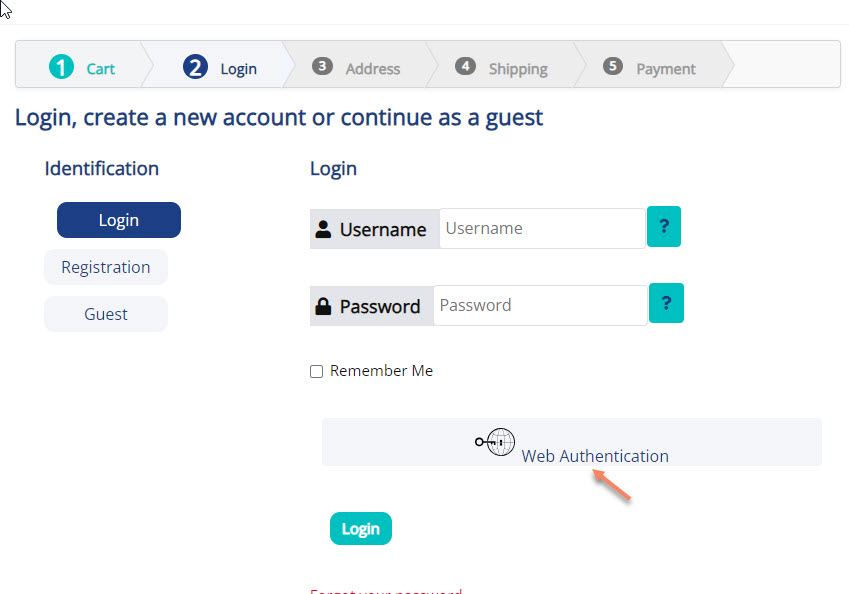This screenshot has height=594, width=849.
Task: Enable the Remember Me checkbox
Action: tap(317, 371)
